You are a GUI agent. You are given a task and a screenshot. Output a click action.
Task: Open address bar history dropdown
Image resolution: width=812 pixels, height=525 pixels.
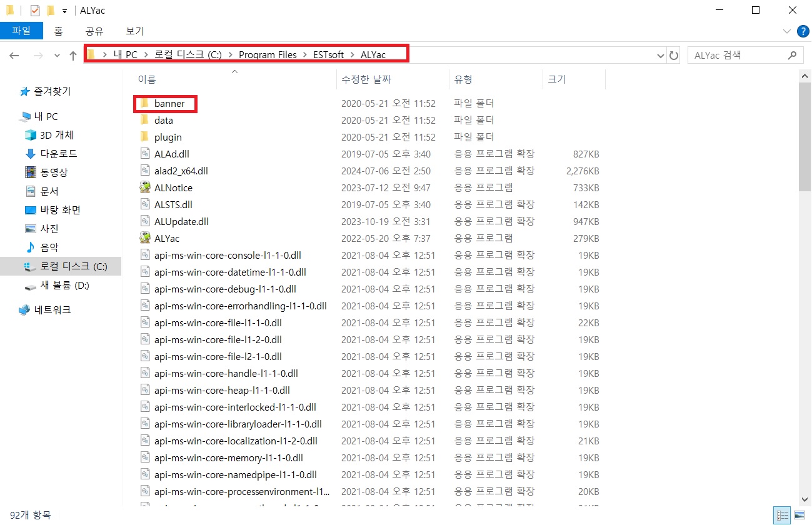click(661, 55)
